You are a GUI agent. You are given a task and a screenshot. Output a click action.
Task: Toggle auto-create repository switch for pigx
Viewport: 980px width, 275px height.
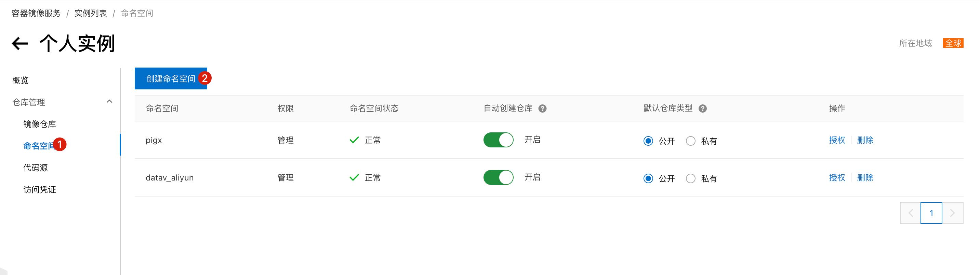(498, 140)
